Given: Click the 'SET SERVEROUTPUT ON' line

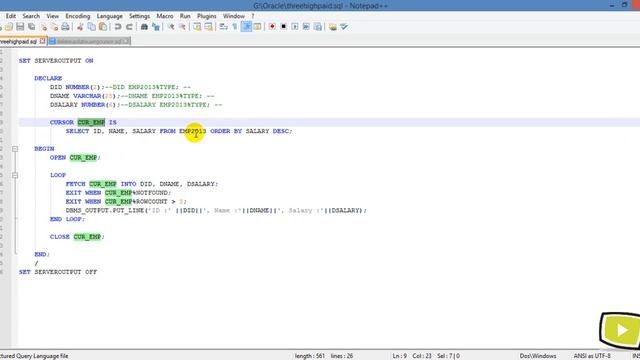Looking at the screenshot, I should [56, 61].
